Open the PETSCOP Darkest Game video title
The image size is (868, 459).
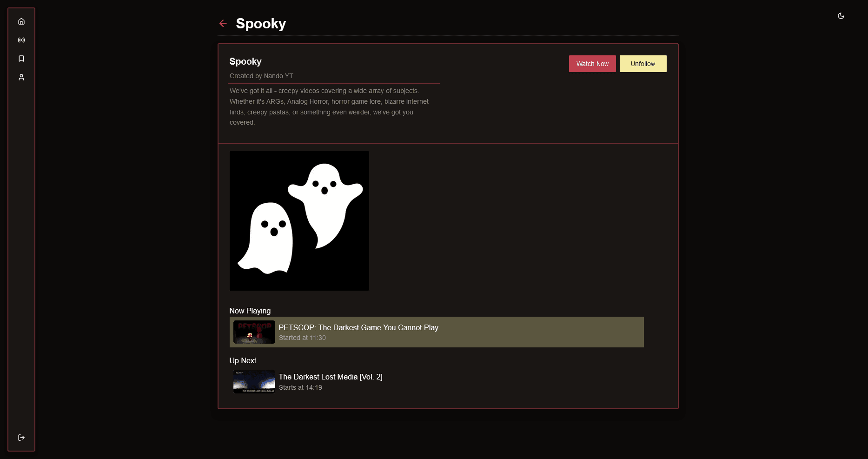[358, 327]
